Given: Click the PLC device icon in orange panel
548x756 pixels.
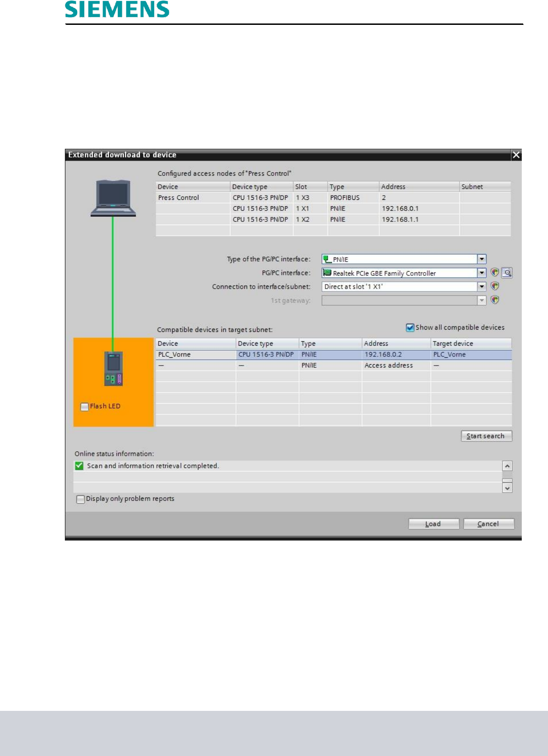Looking at the screenshot, I should [x=114, y=368].
